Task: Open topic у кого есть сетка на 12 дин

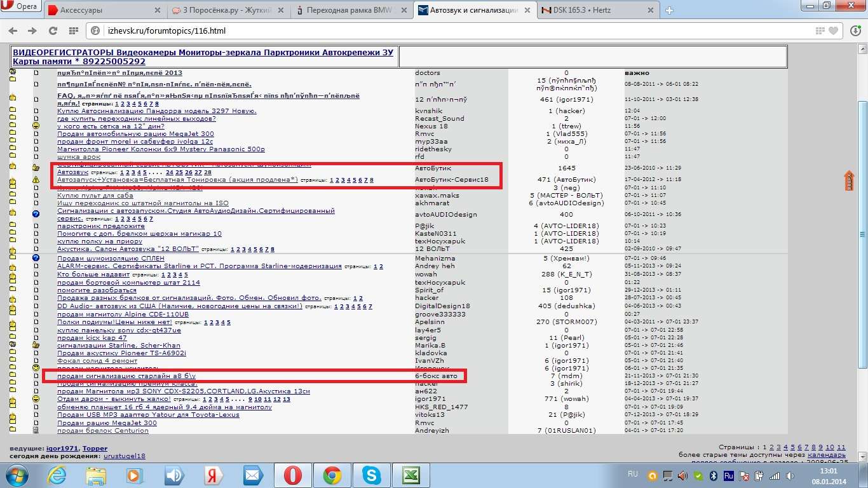Action: [x=111, y=126]
